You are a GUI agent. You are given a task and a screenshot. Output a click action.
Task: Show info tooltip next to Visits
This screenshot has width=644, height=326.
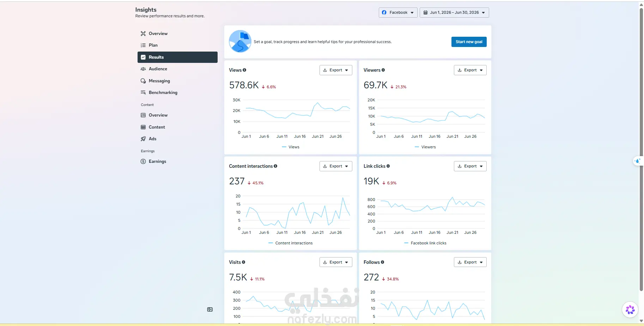pos(243,262)
